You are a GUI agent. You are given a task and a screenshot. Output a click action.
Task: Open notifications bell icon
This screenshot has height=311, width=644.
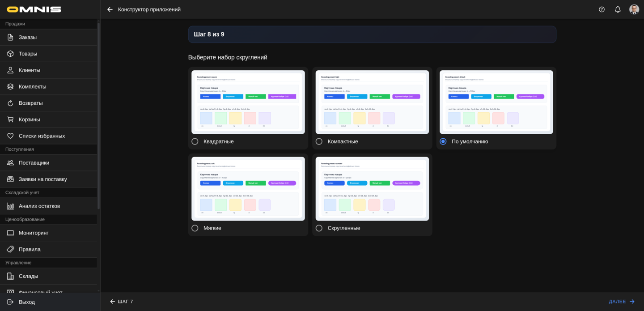click(618, 9)
